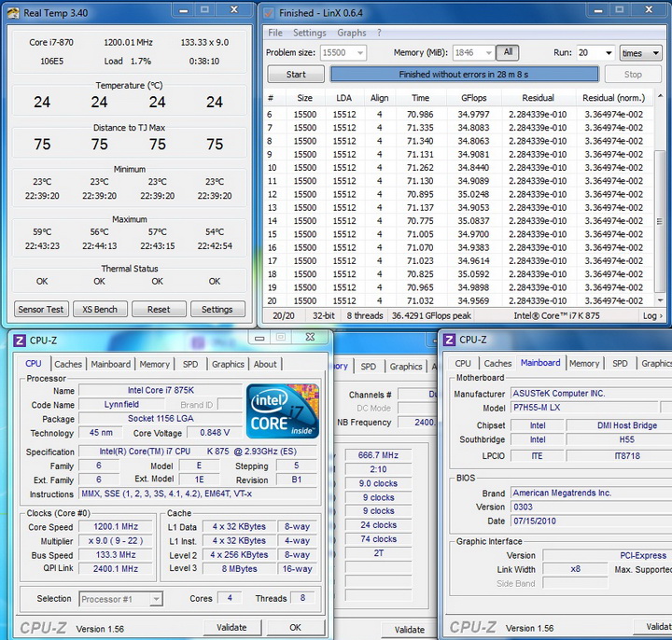The height and width of the screenshot is (640, 672).
Task: Click Reset in Real Temp
Action: tap(159, 309)
